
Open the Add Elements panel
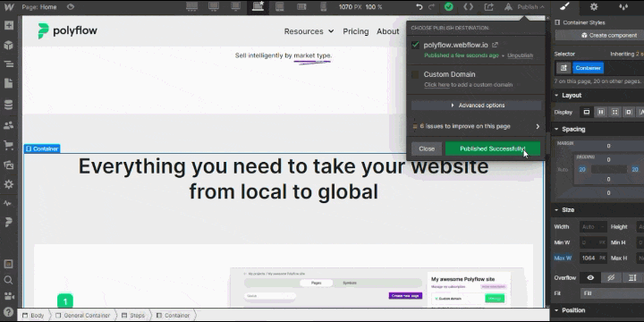[9, 25]
